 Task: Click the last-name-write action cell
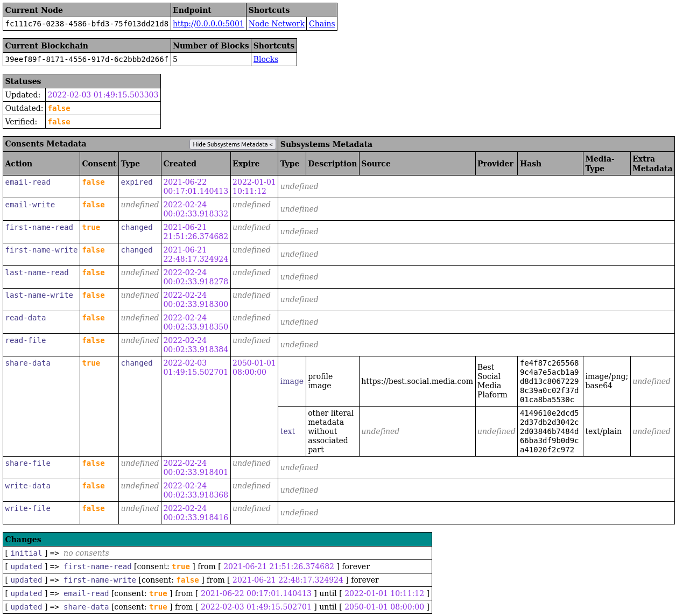tap(41, 300)
